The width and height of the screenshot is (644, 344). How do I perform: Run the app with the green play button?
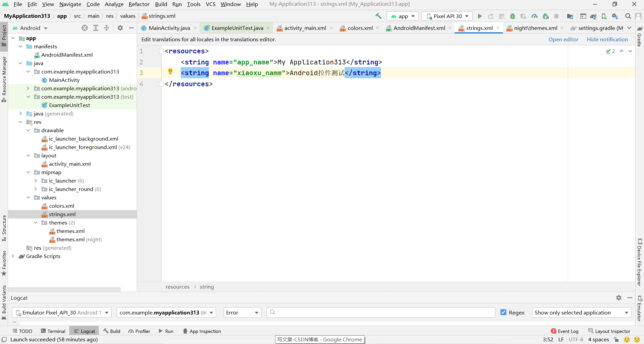coord(480,16)
